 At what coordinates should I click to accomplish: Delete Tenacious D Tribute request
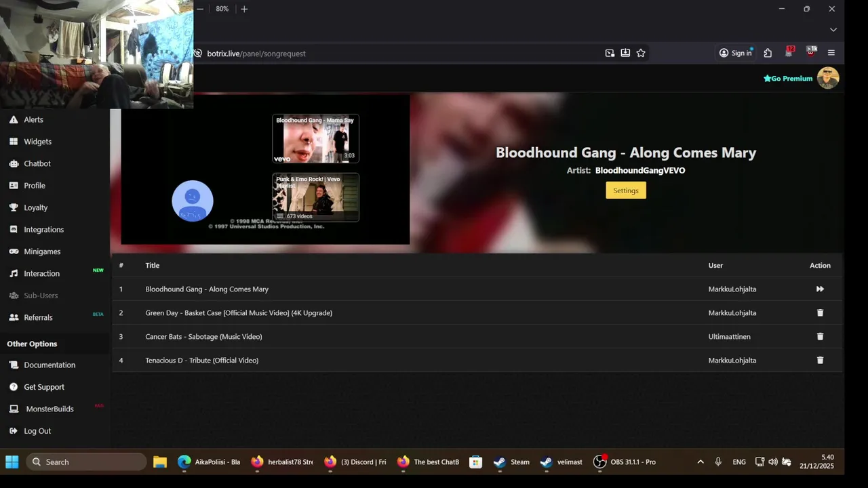[x=820, y=360]
